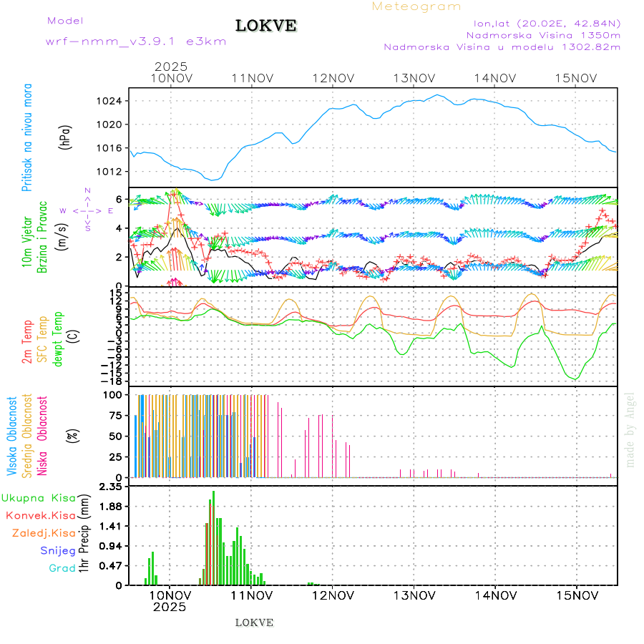The height and width of the screenshot is (644, 644).
Task: Click the wrf-nmm_v3.9.1 e3km model name
Action: (136, 42)
